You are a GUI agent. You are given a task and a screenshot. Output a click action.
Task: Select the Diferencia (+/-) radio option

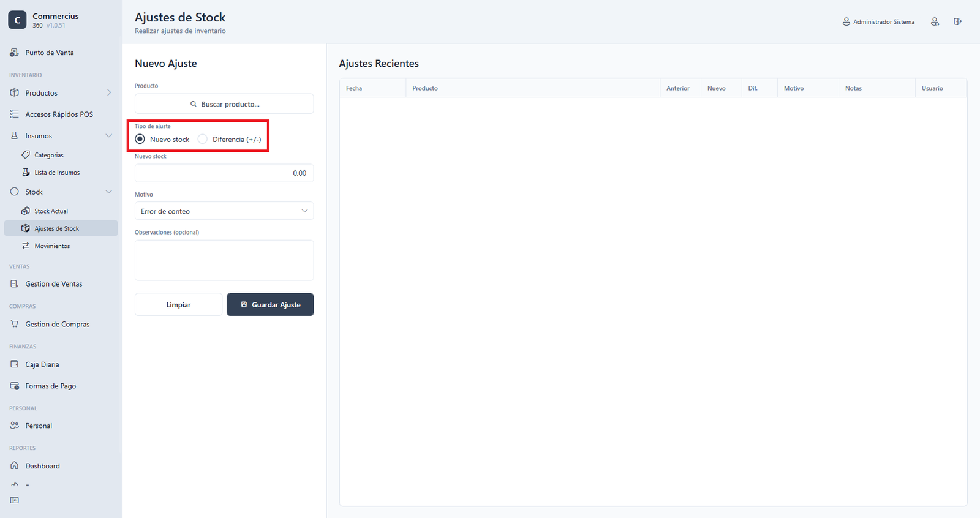tap(203, 139)
